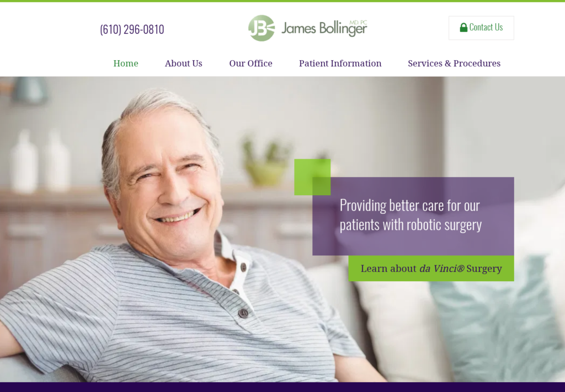This screenshot has height=392, width=565.
Task: Open the Contact Us button
Action: tap(481, 28)
